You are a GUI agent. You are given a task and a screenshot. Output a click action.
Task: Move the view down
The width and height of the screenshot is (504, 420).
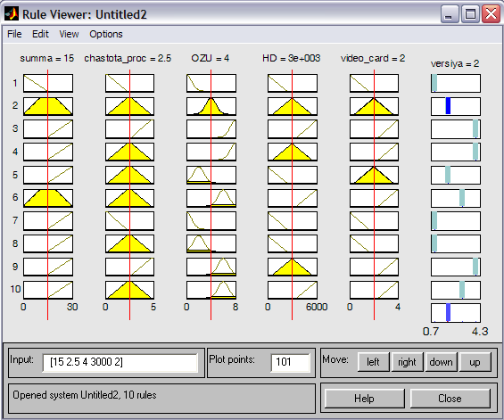pos(441,362)
